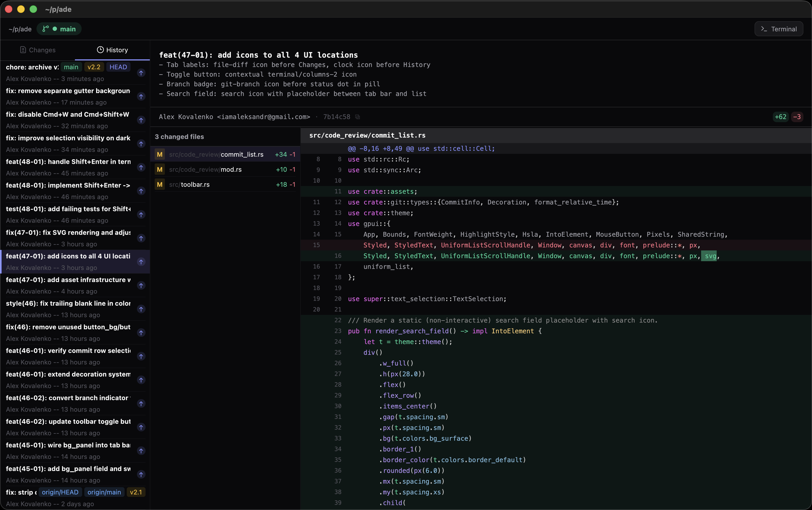The width and height of the screenshot is (812, 510).
Task: Click the +62 additions badge
Action: pos(780,117)
